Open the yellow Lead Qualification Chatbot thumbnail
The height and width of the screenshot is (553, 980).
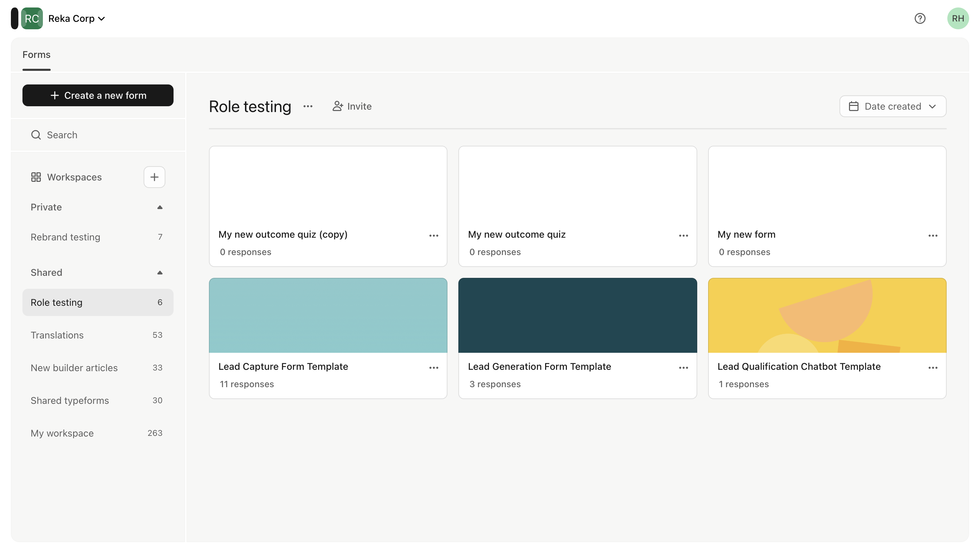(827, 316)
